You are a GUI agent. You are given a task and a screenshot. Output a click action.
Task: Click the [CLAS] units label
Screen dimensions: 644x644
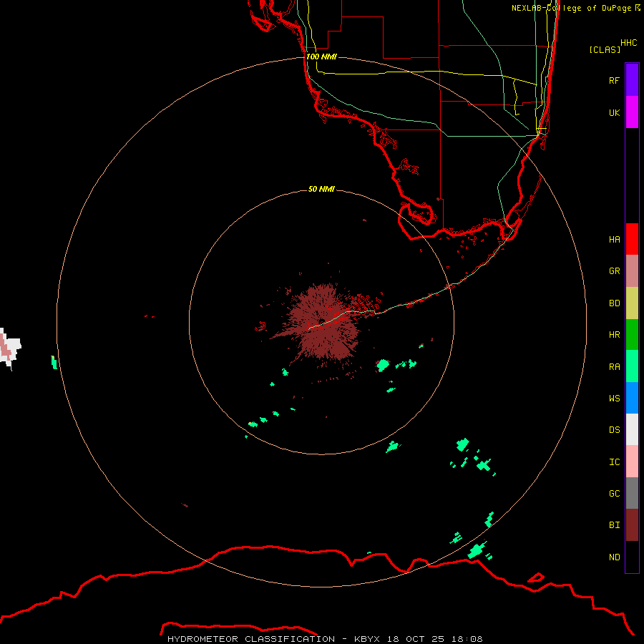click(605, 49)
